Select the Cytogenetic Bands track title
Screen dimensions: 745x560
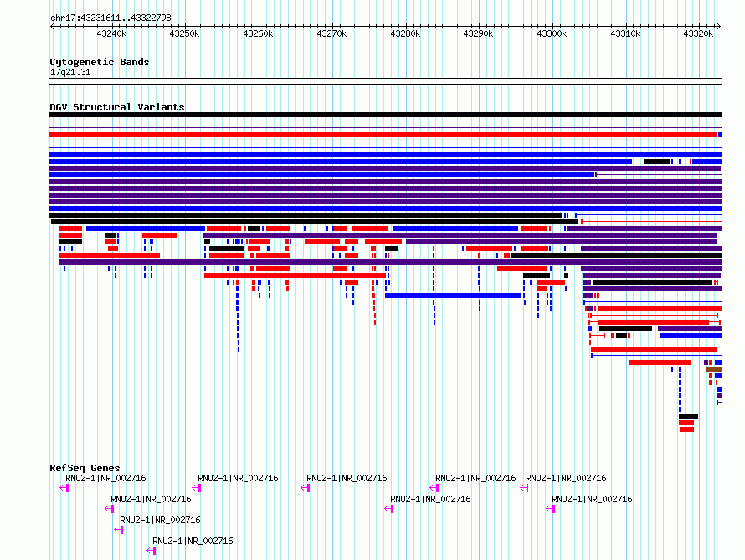click(100, 62)
